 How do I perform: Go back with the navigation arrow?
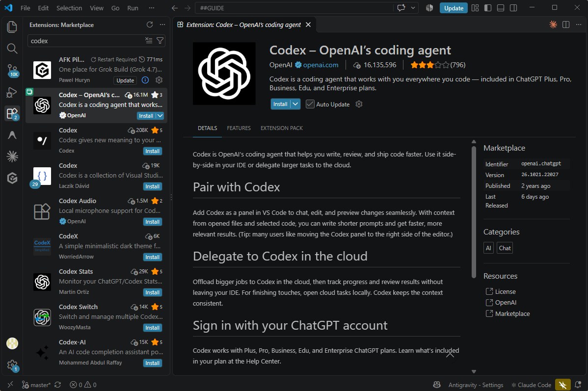[175, 8]
